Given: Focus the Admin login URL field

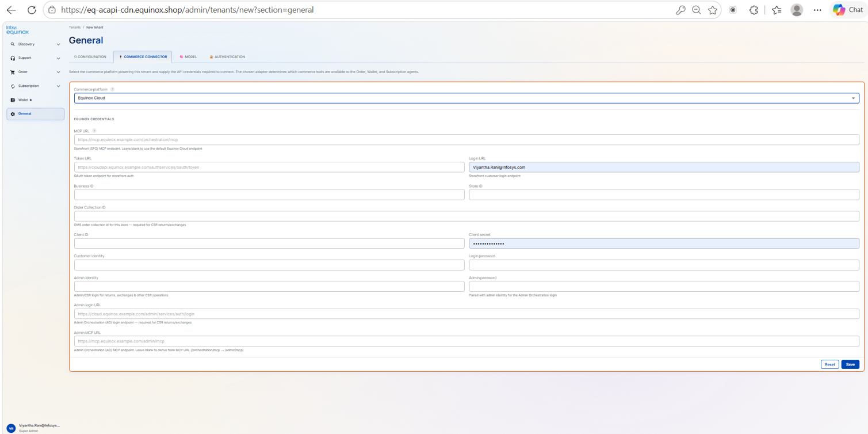Looking at the screenshot, I should point(466,314).
